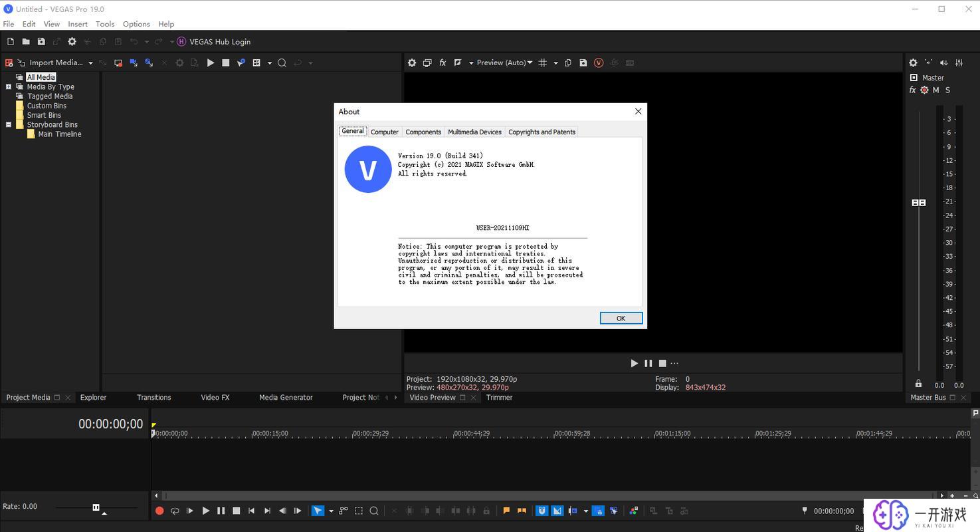Click the Search media magnifier icon

pyautogui.click(x=282, y=63)
